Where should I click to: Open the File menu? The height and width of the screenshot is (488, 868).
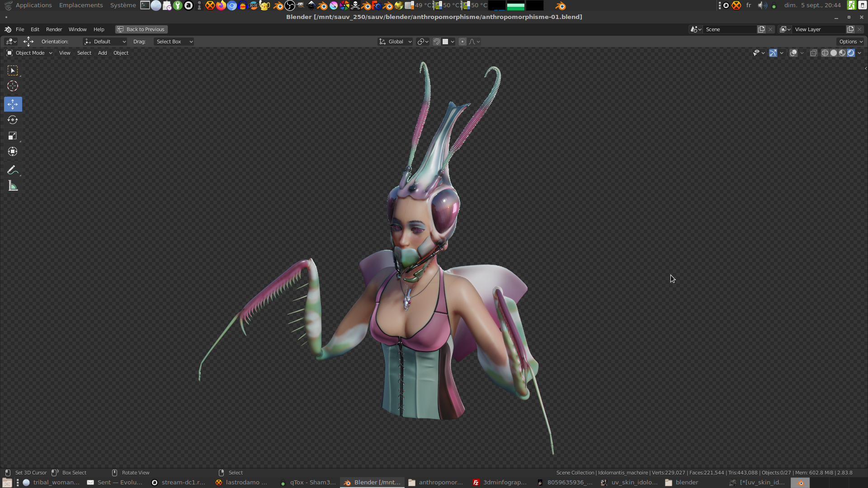coord(20,29)
